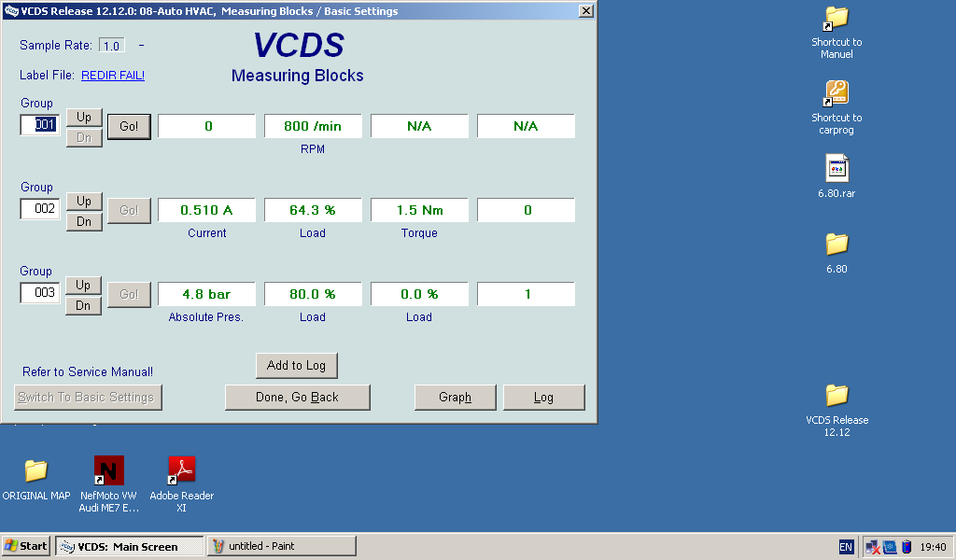Image resolution: width=956 pixels, height=560 pixels.
Task: Click the Add to Log button
Action: 296,365
